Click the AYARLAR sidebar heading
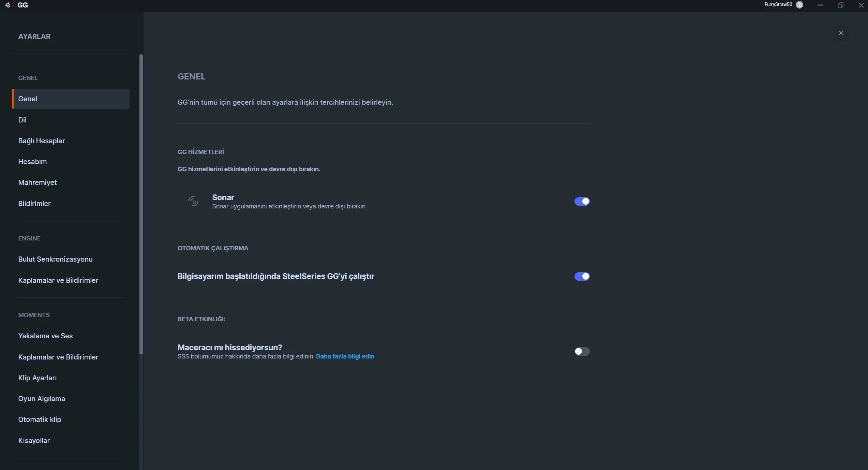 point(34,36)
